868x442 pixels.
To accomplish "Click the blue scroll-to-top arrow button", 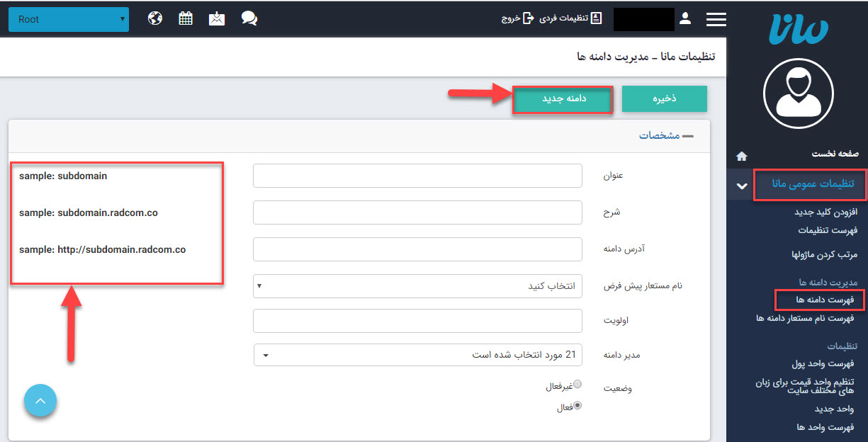I will (40, 401).
